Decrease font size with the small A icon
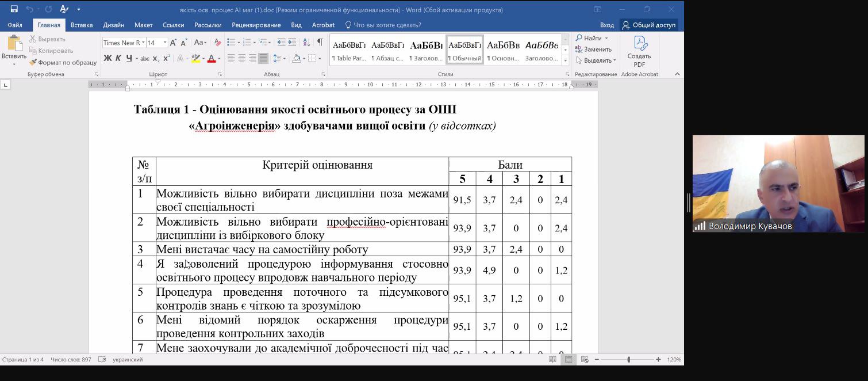 click(x=184, y=43)
